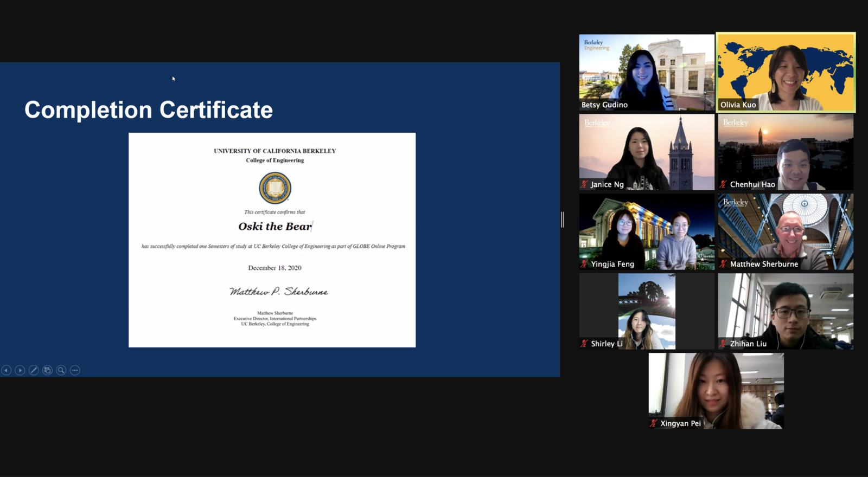Click muted microphone icon beside Xingyan Pei
This screenshot has width=868, height=477.
point(654,423)
